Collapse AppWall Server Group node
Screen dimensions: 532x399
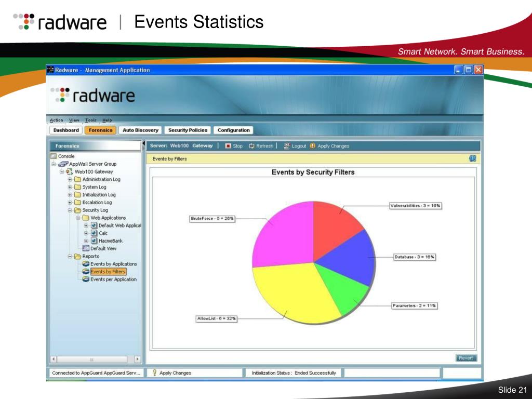tap(54, 164)
